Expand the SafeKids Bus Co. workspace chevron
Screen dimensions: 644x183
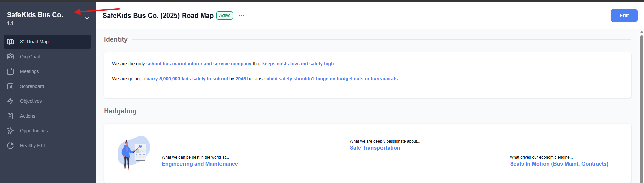pyautogui.click(x=87, y=18)
